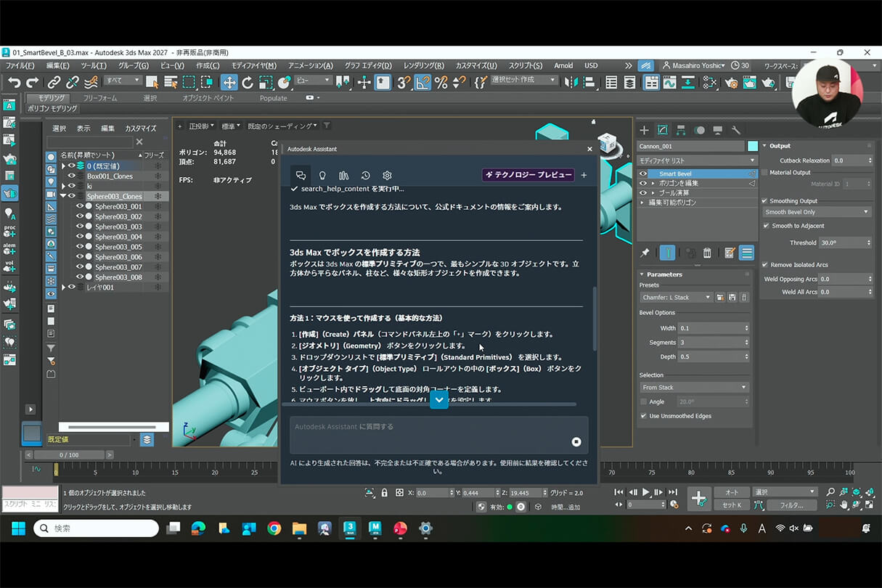882x588 pixels.
Task: Toggle visibility eye of Box001_Clones
Action: [x=71, y=176]
